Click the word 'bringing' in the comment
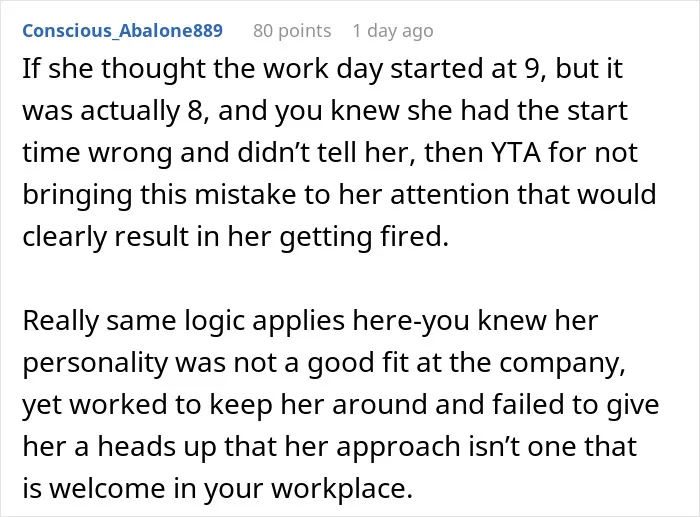 coord(77,196)
